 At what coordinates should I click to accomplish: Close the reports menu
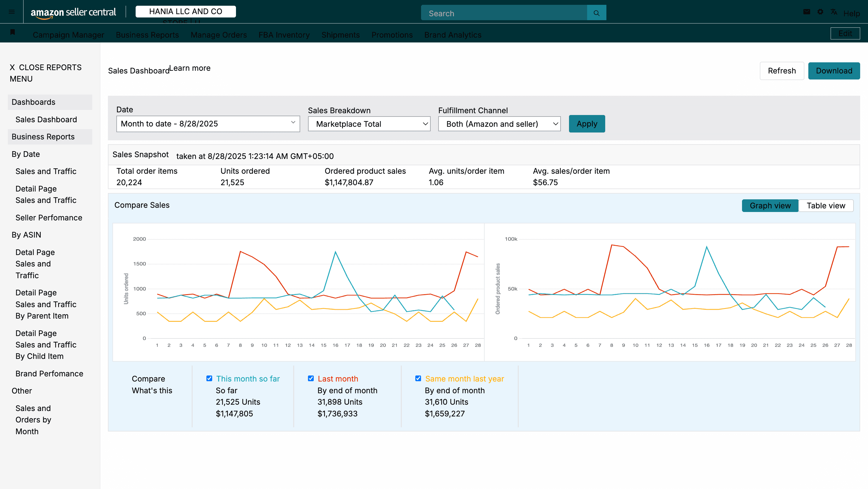pyautogui.click(x=46, y=73)
